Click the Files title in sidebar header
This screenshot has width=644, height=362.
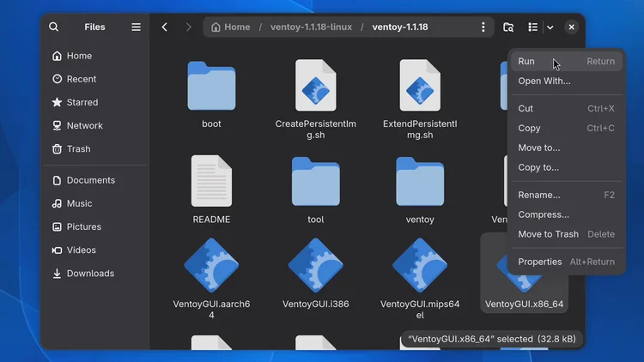coord(94,27)
